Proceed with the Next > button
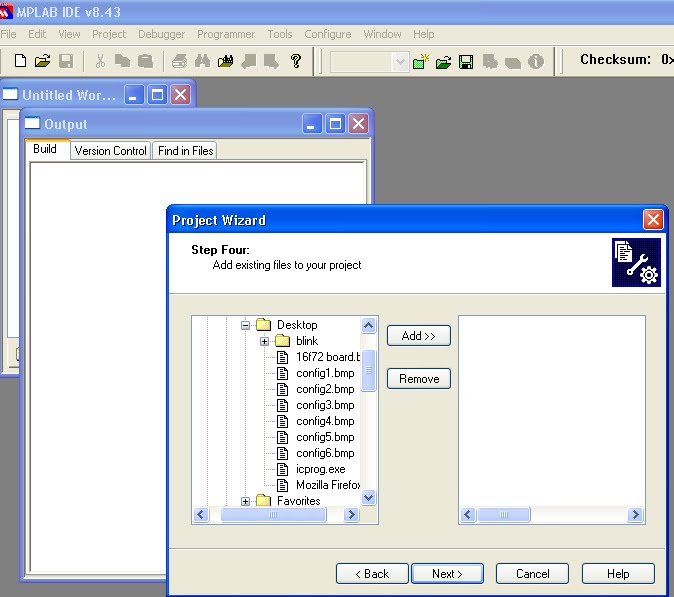Image resolution: width=674 pixels, height=597 pixels. 447,574
